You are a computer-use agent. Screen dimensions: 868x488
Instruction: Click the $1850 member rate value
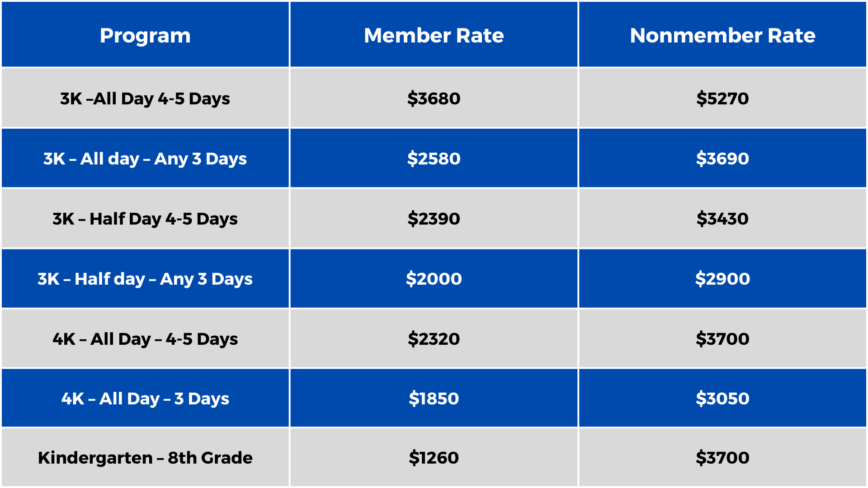[x=434, y=399]
